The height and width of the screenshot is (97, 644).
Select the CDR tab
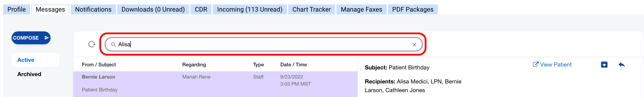pyautogui.click(x=201, y=10)
